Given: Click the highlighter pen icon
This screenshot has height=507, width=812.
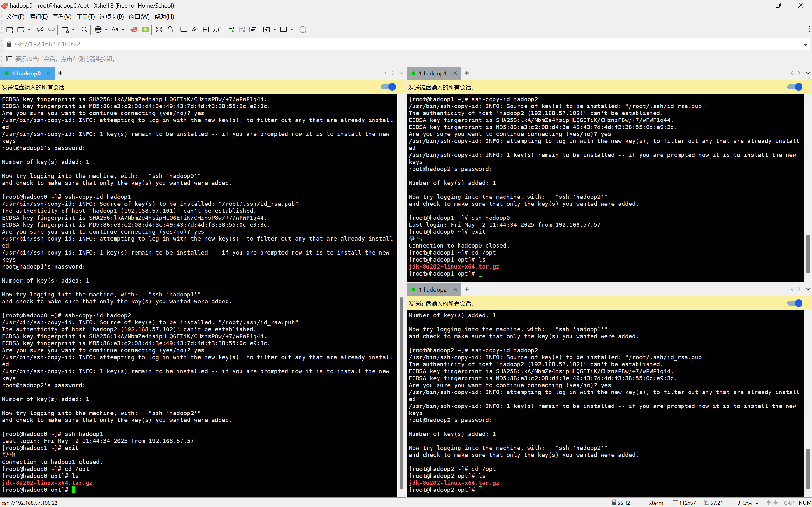Looking at the screenshot, I should click(195, 29).
